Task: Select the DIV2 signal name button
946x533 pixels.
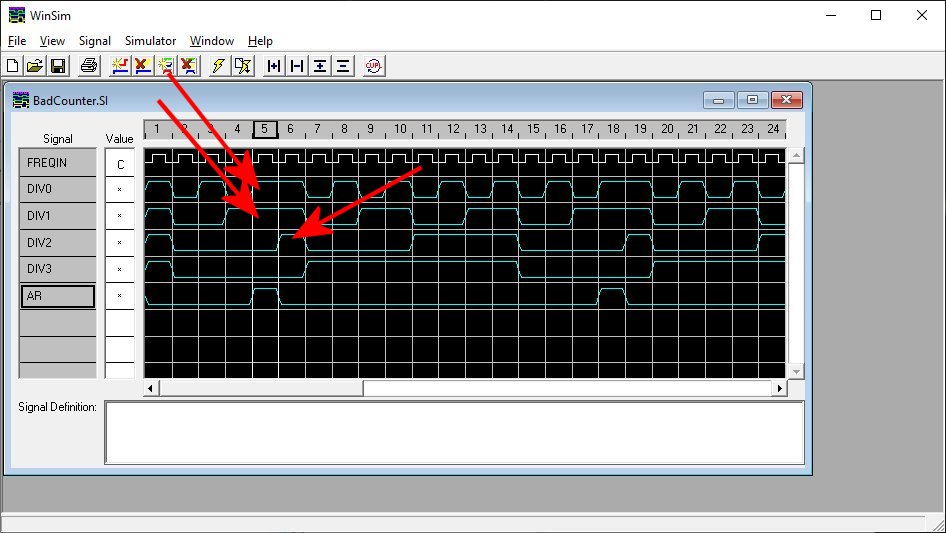Action: (58, 243)
